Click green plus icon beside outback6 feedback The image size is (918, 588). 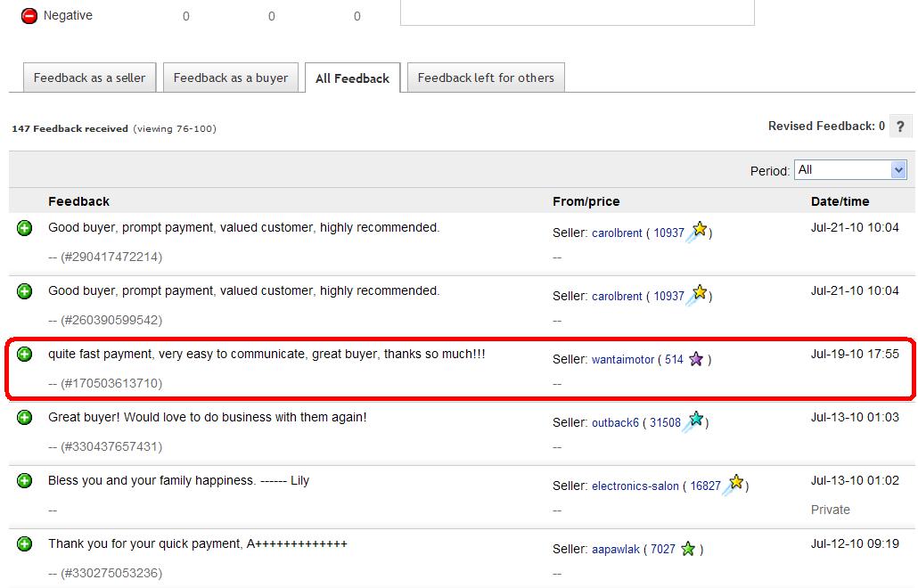click(x=25, y=418)
